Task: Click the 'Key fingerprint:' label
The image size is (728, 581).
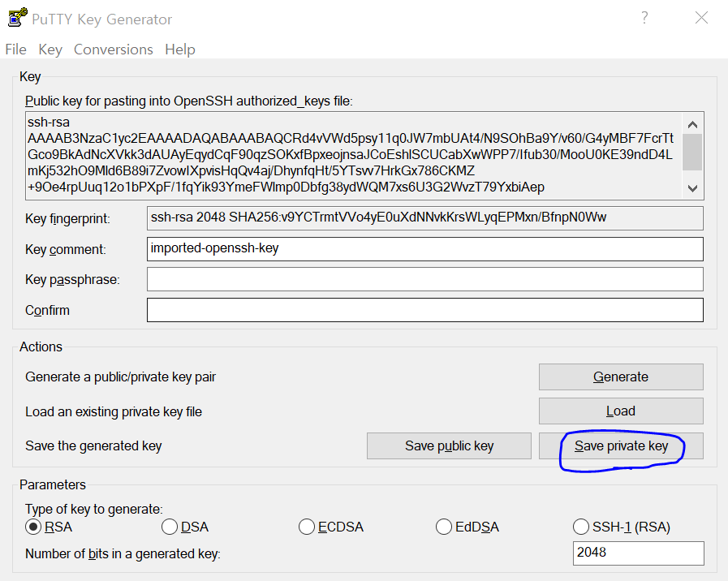Action: [68, 218]
